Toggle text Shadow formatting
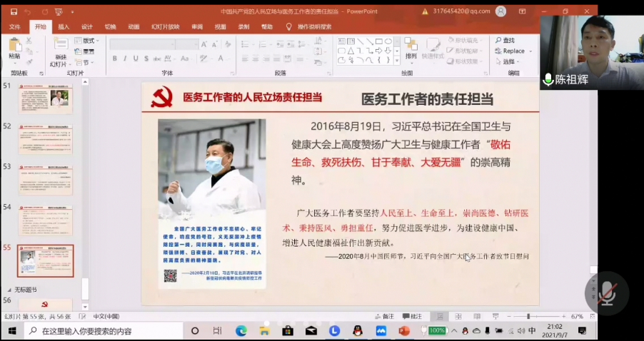This screenshot has height=341, width=644. [146, 58]
